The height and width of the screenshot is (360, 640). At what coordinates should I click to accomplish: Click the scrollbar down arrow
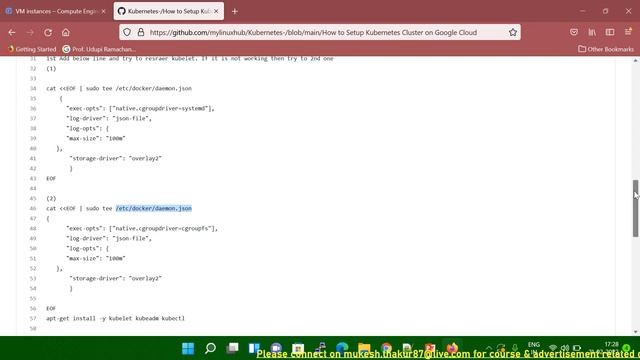tap(636, 331)
